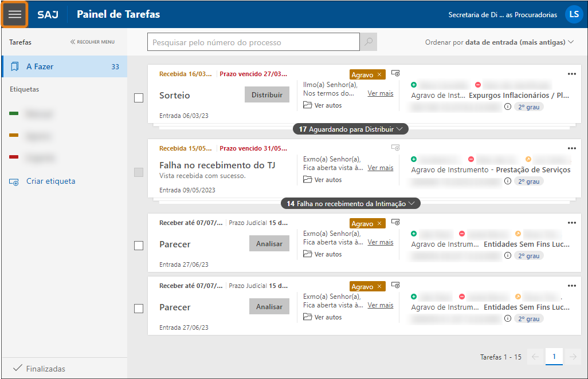Open three-dot menu on last Parecer card
This screenshot has width=588, height=379.
click(571, 286)
